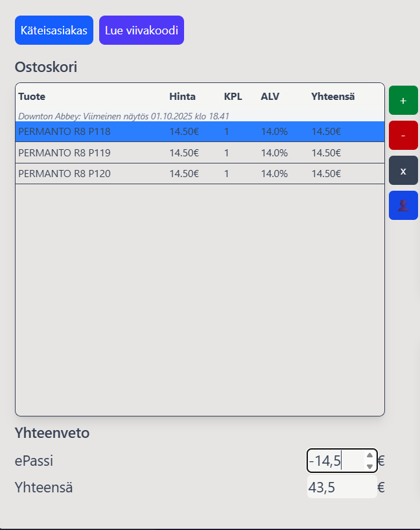Image resolution: width=420 pixels, height=530 pixels.
Task: Click the red minus quantity button
Action: coord(403,136)
